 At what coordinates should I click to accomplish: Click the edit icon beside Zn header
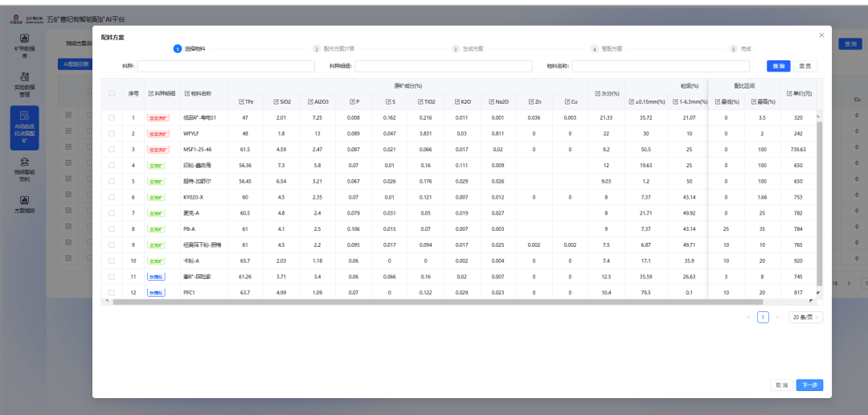531,102
